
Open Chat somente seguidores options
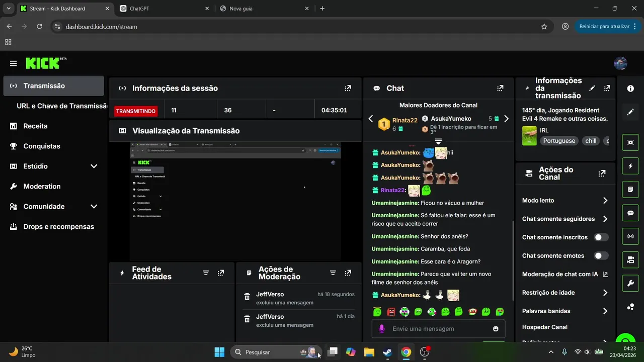click(565, 219)
